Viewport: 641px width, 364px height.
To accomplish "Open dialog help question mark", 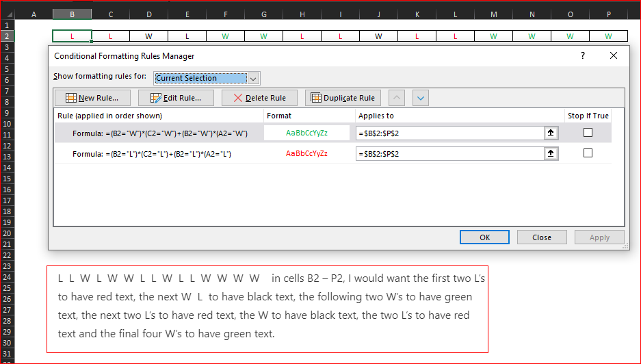I will click(583, 55).
